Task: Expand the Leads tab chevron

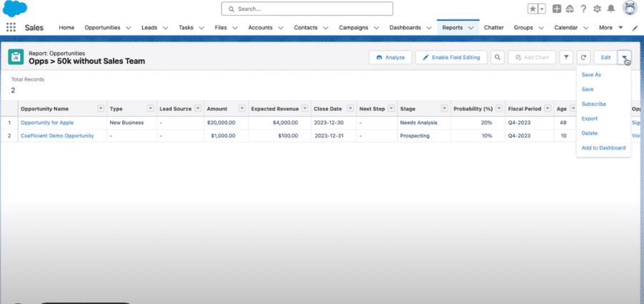Action: click(x=165, y=28)
